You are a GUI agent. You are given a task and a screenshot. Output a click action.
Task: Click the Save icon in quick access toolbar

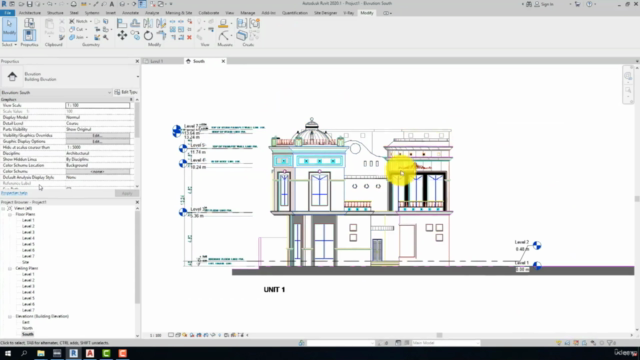coord(29,4)
